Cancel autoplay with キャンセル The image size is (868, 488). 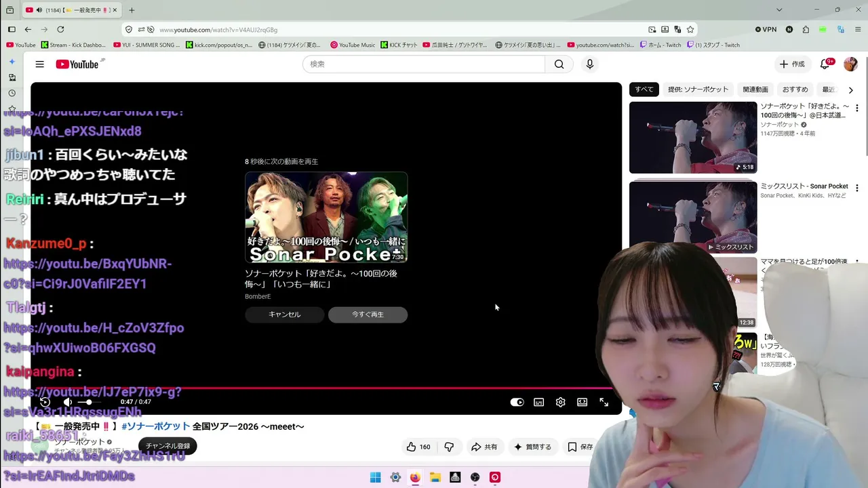[285, 314]
